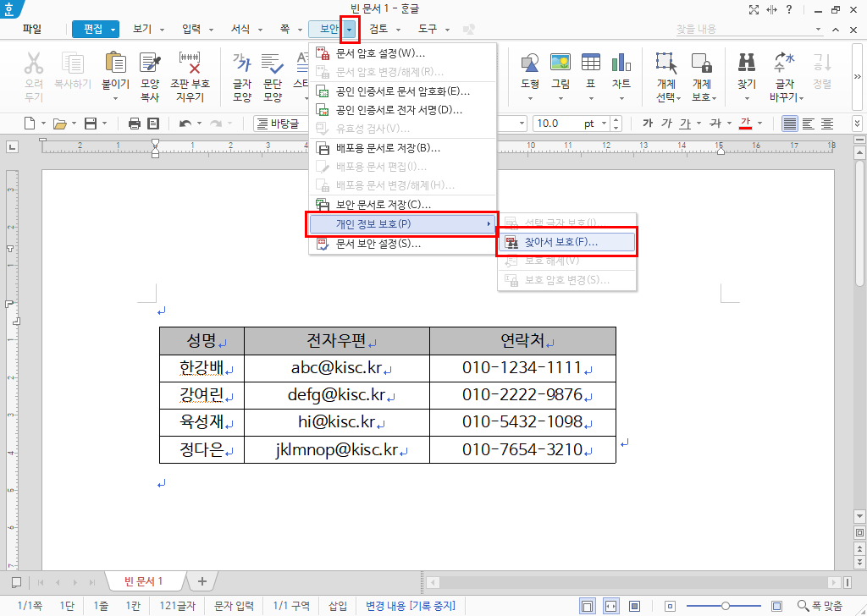
Task: Adjust the zoom slider handle
Action: (x=725, y=606)
